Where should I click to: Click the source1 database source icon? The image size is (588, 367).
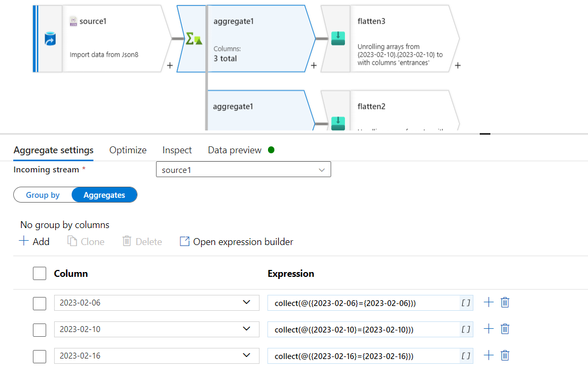50,39
